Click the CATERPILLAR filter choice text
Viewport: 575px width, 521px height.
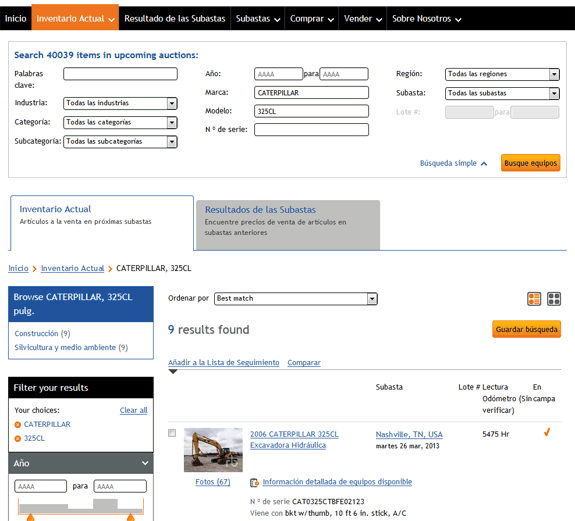point(47,424)
